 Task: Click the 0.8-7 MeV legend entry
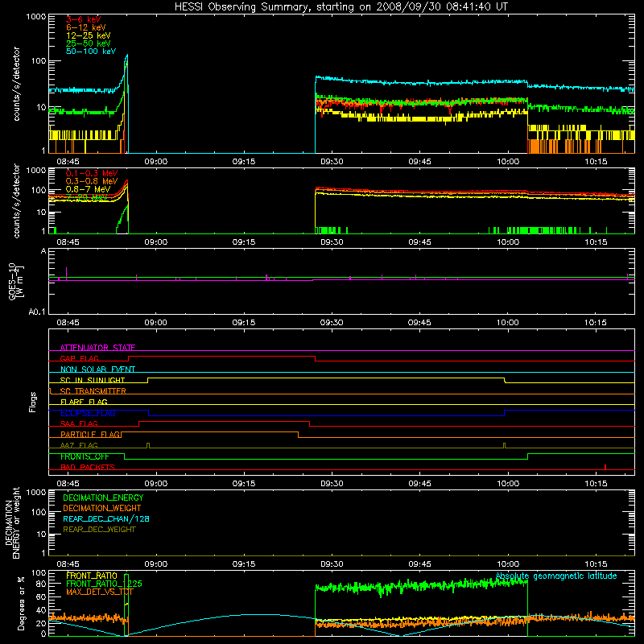89,189
